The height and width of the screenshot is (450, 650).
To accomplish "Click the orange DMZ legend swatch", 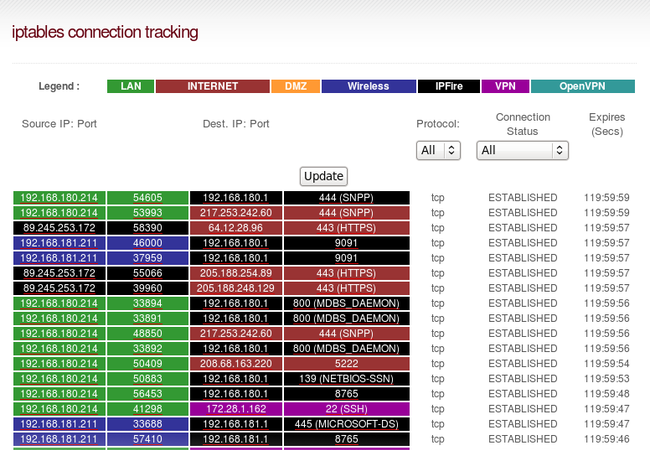I will point(296,86).
